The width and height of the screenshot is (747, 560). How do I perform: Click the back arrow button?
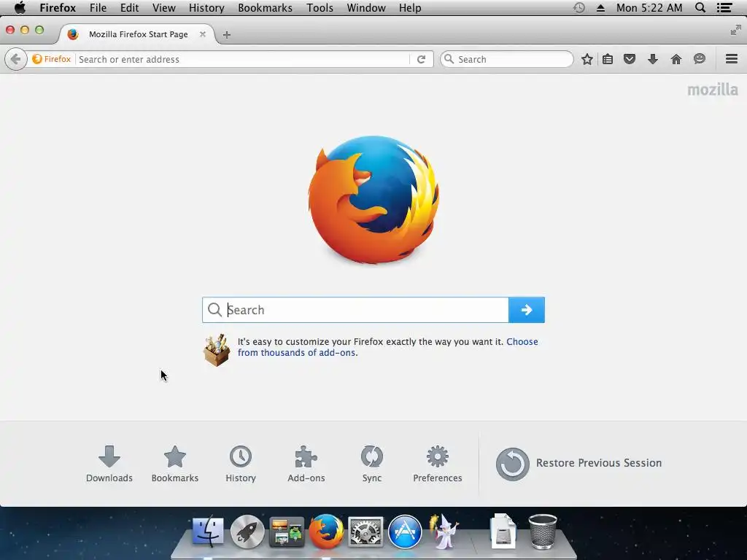point(16,59)
